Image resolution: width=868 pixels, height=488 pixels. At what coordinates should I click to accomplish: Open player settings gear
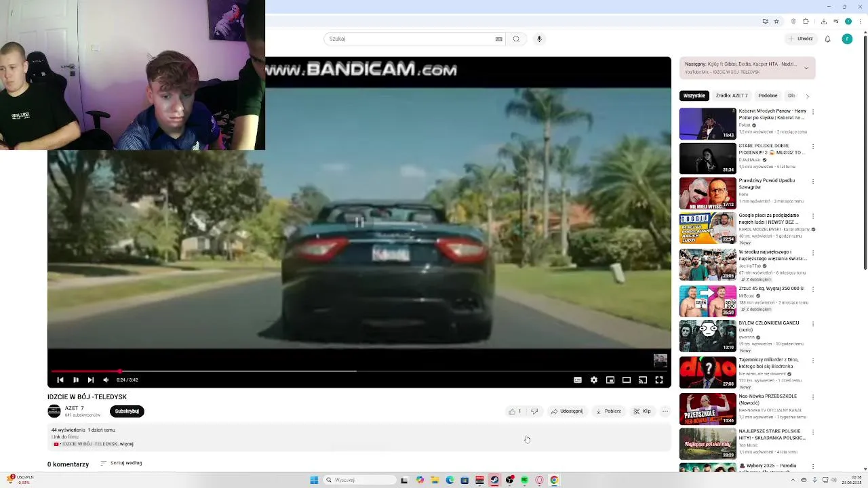pos(594,380)
